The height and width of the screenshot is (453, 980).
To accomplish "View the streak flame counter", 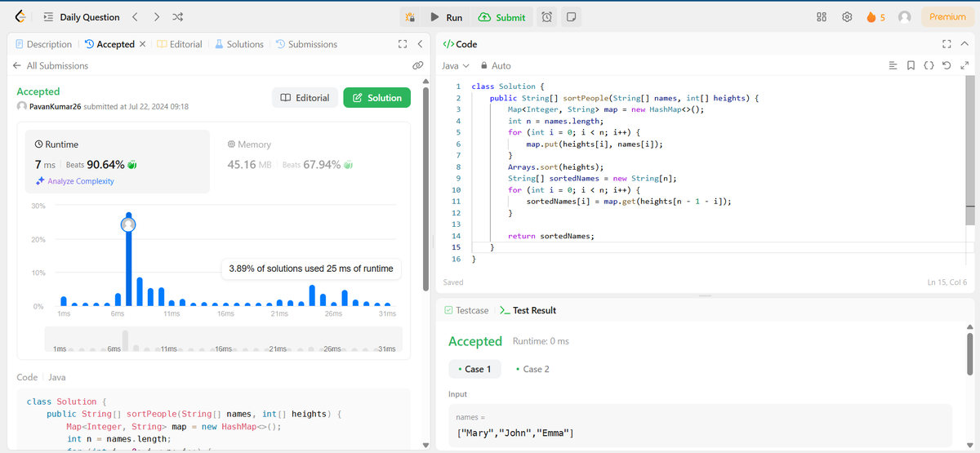I will point(876,17).
